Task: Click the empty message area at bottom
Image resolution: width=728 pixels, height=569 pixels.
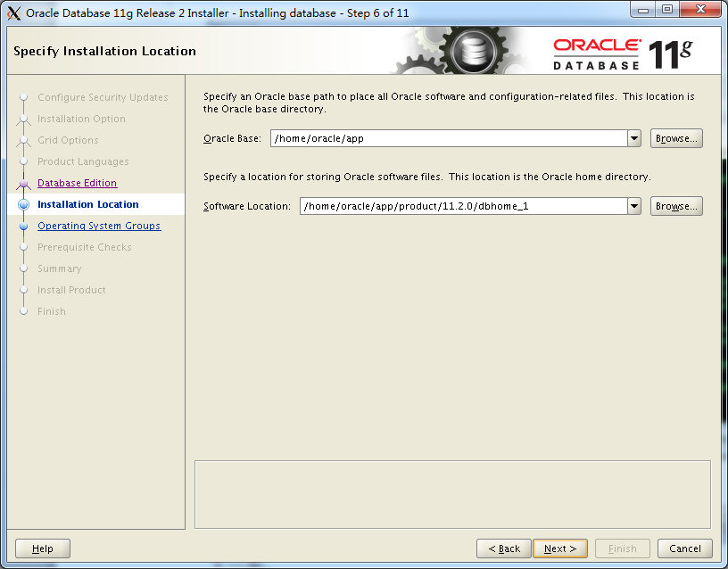Action: click(x=452, y=495)
